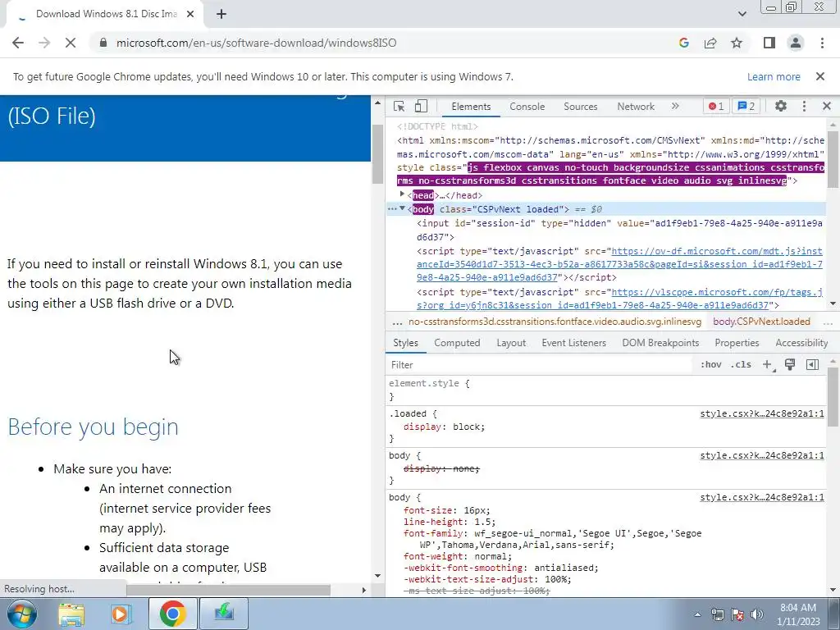Open a new browser tab
This screenshot has height=630, width=840.
click(221, 15)
